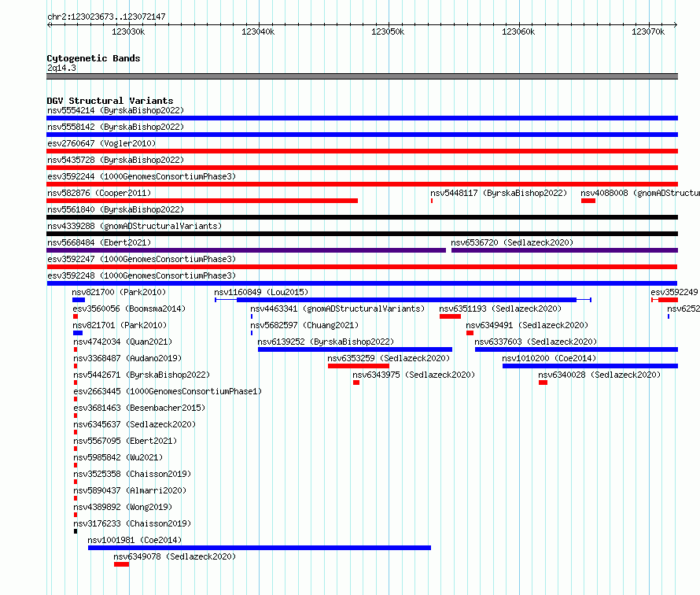Open variant nsv5554214 (ByrskaBishop2022) label
Viewport: 700px width, 595px height.
(116, 110)
